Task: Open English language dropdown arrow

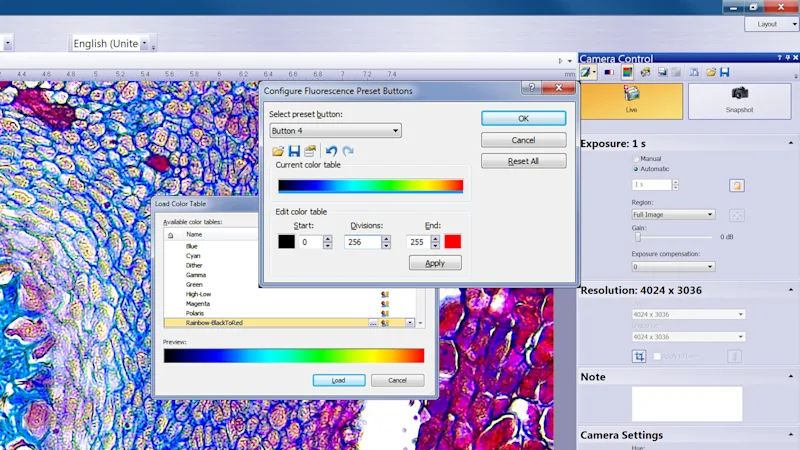Action: pos(144,43)
